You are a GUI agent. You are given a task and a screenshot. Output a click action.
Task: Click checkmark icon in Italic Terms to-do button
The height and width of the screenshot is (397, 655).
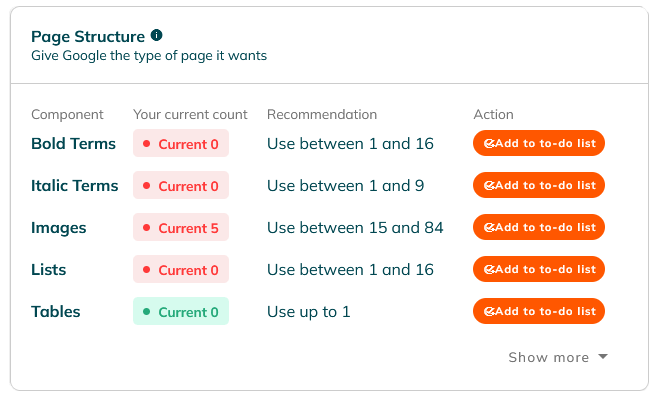point(489,185)
